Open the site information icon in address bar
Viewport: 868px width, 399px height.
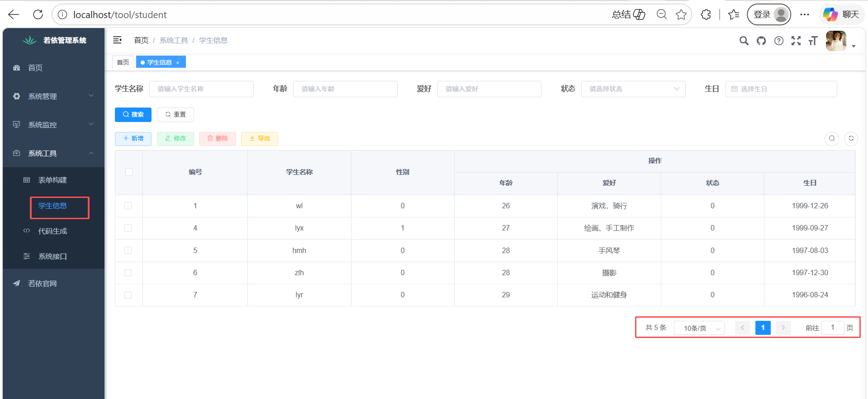click(x=62, y=14)
